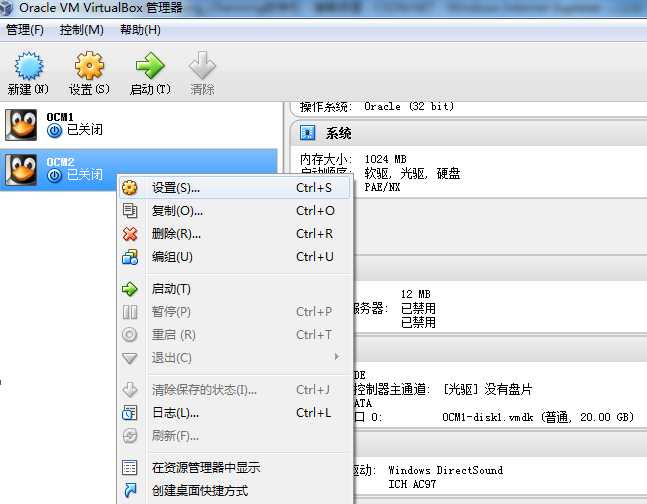
Task: Start VM with green arrow toolbar icon
Action: point(150,65)
